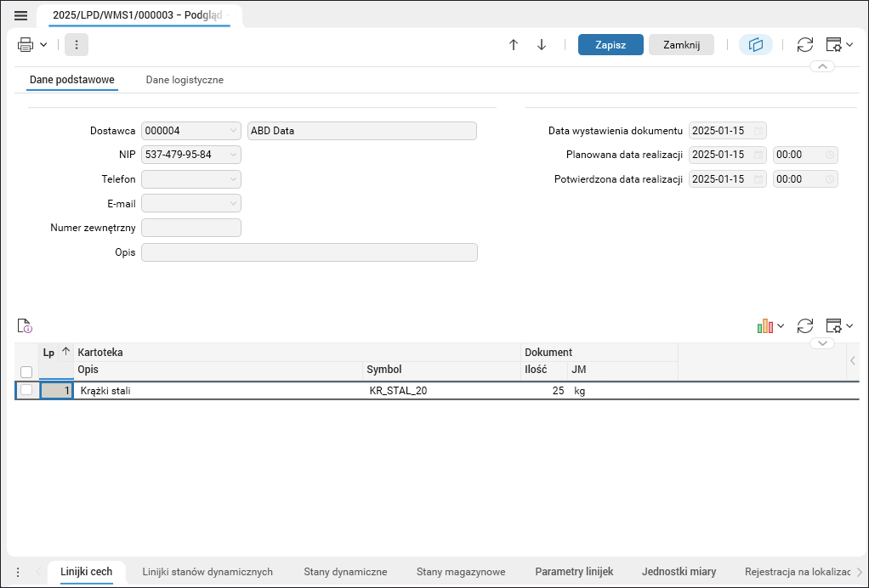Open the Stany magazynowe tab
Screen dimensions: 869x588
click(x=461, y=572)
